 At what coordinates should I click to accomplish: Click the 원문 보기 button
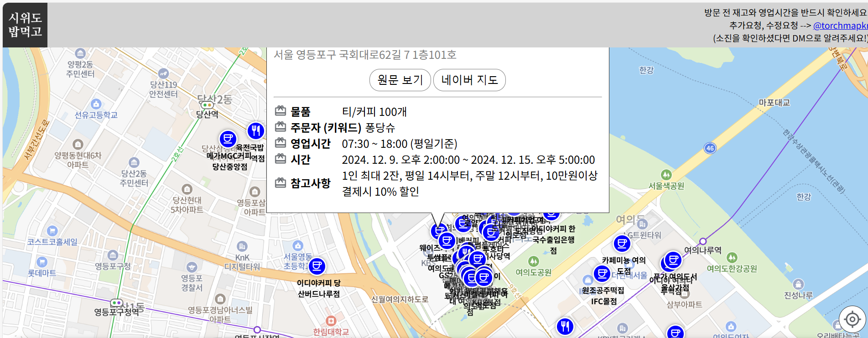point(400,80)
